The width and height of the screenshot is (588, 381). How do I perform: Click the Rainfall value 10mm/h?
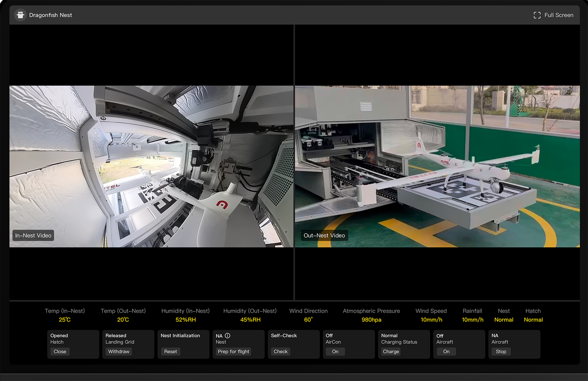(473, 319)
